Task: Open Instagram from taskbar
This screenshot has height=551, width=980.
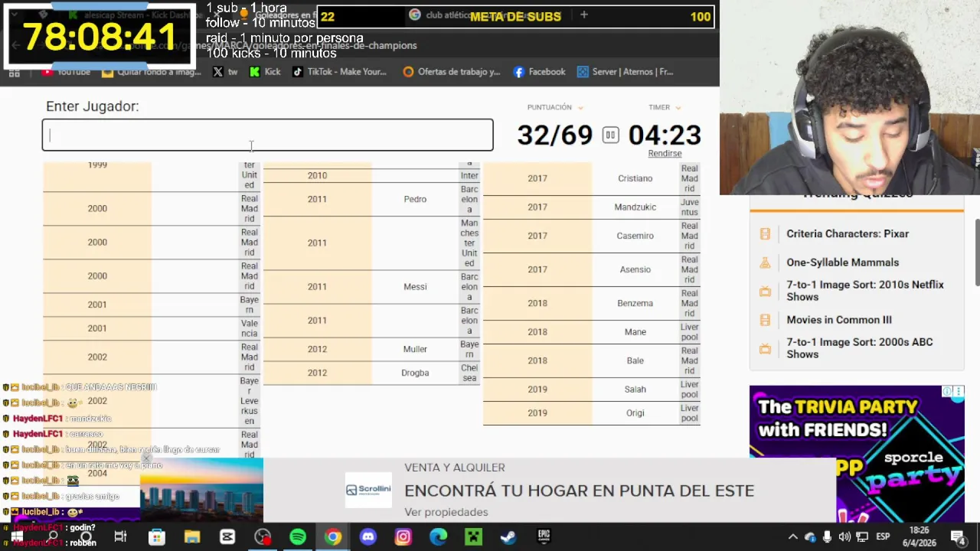Action: (403, 536)
